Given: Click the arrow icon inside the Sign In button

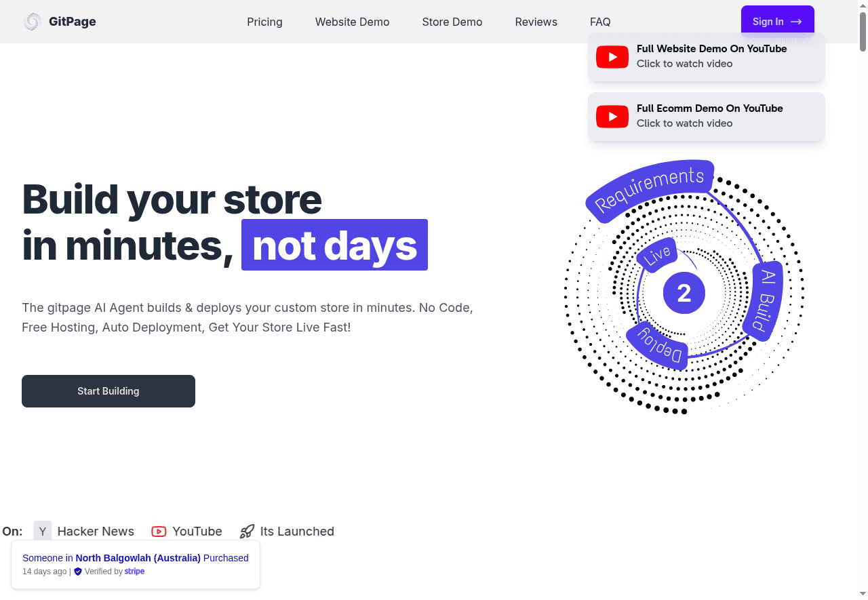Looking at the screenshot, I should [x=796, y=22].
